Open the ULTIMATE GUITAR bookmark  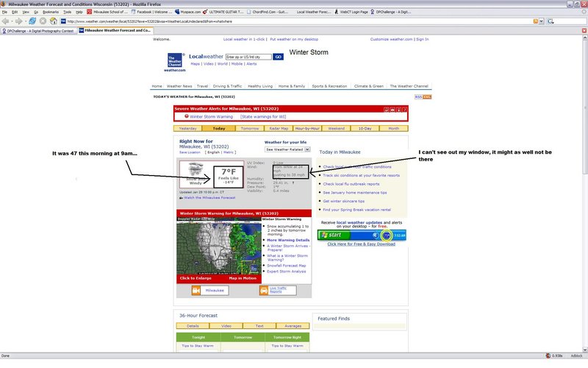(223, 12)
